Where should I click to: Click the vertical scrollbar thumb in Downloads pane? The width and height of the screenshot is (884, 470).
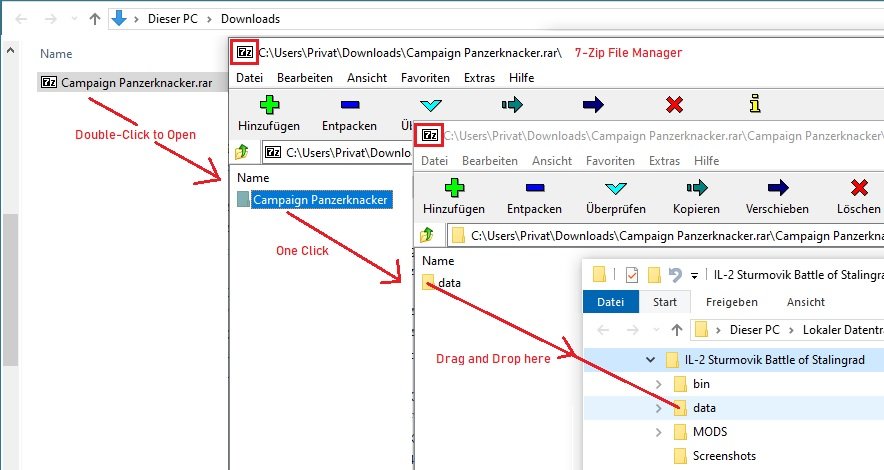point(10,290)
